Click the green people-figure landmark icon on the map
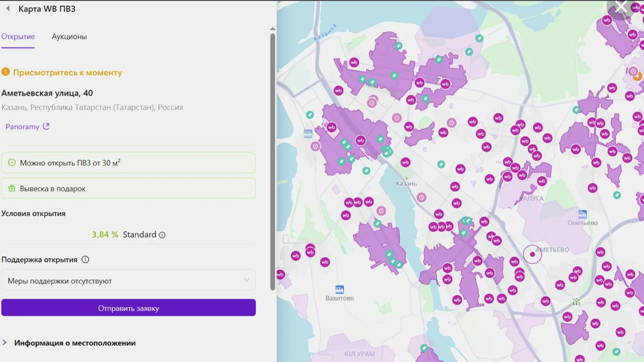The height and width of the screenshot is (362, 644). click(x=576, y=302)
